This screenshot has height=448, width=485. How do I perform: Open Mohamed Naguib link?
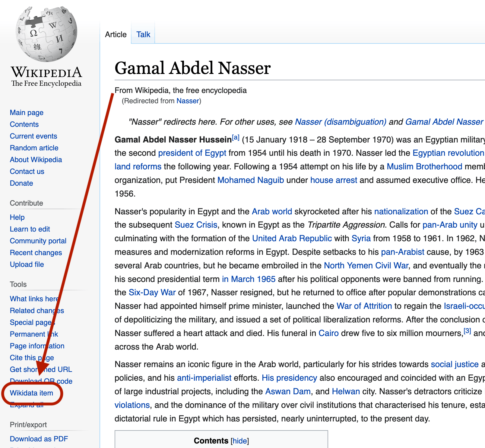(251, 180)
